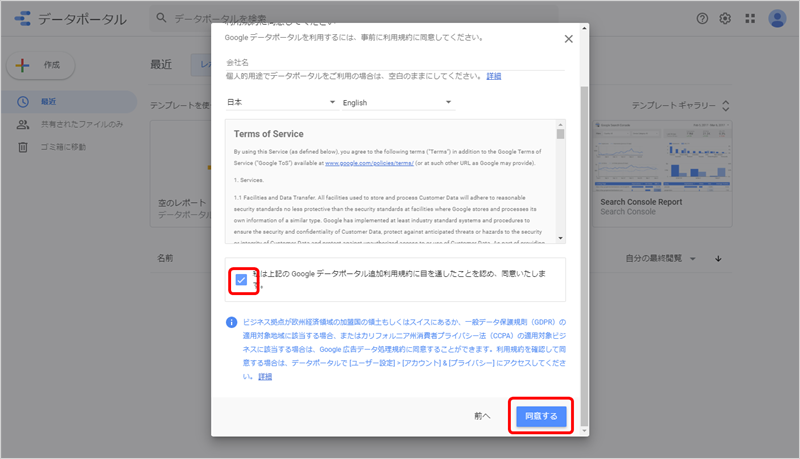Click the clock icon beside 最近

click(x=22, y=101)
